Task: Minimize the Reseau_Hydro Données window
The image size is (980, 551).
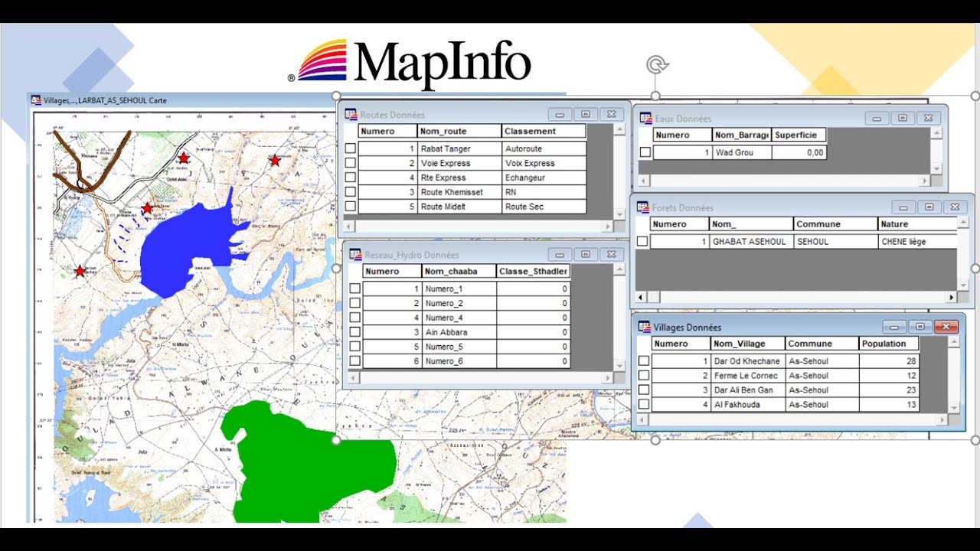Action: point(560,254)
